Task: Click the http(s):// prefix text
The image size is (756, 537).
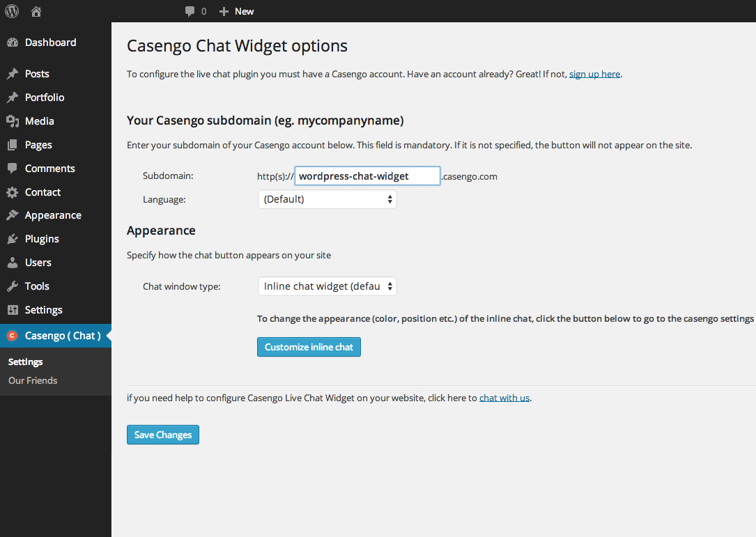Action: [275, 176]
